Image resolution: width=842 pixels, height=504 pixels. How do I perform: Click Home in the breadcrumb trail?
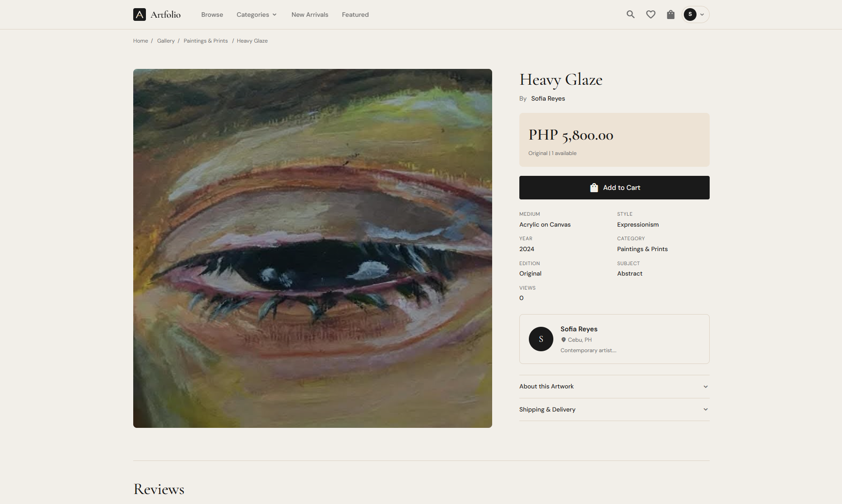tap(140, 40)
